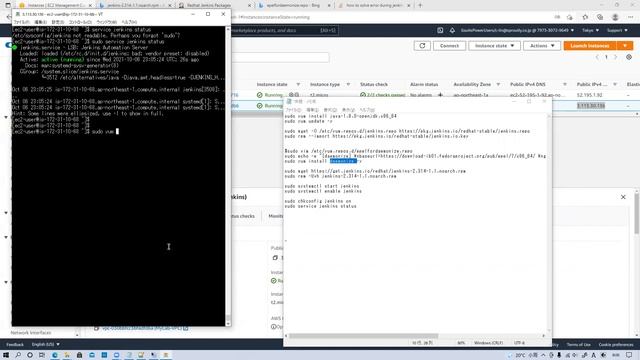Click Launch instances button

click(590, 46)
